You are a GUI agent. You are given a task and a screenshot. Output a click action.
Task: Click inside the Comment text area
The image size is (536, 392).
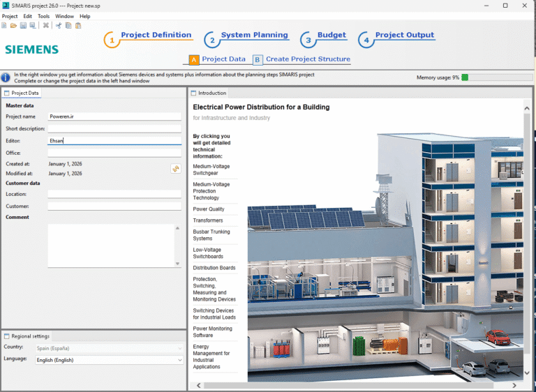pyautogui.click(x=111, y=246)
